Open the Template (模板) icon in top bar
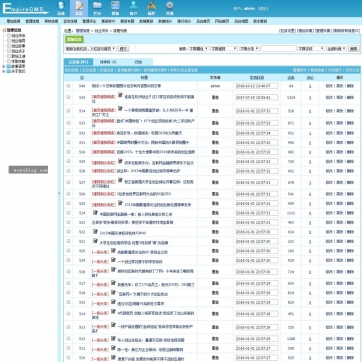Viewport: 362px width, 362px height. coord(115,8)
